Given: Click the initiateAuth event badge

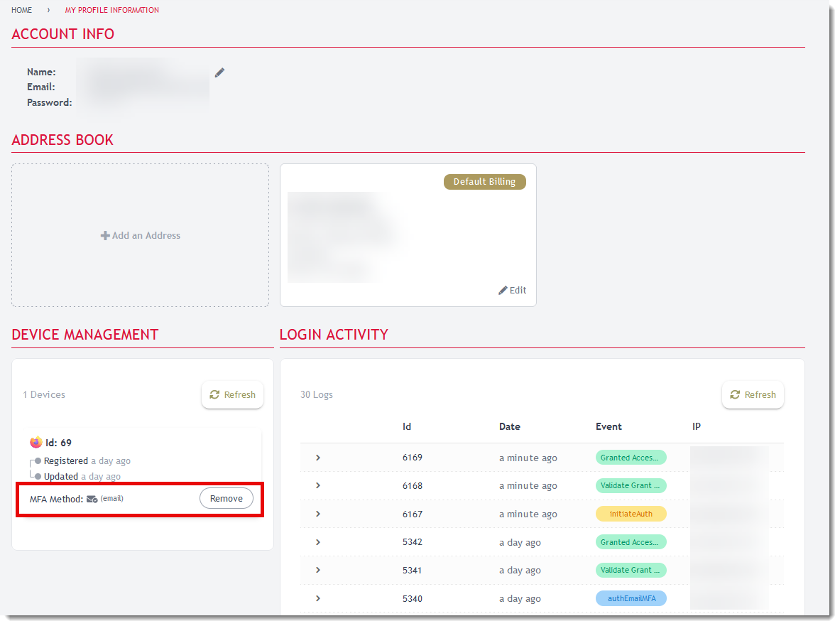Looking at the screenshot, I should click(631, 514).
